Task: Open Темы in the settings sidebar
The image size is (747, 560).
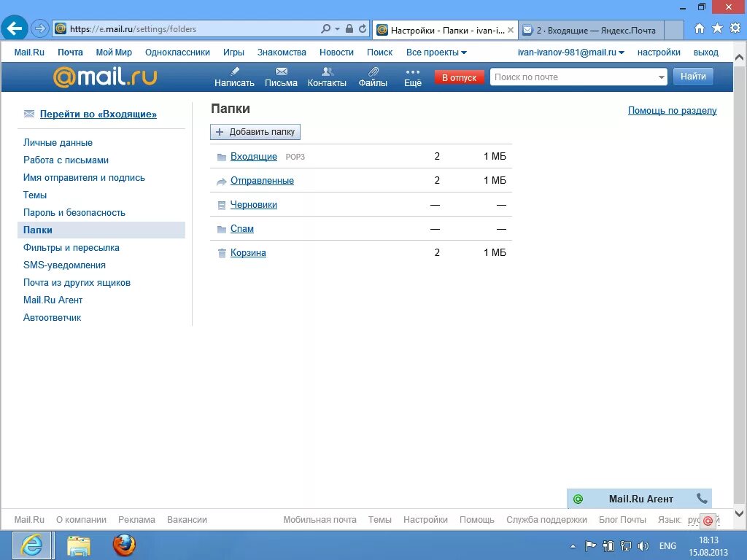Action: point(35,195)
